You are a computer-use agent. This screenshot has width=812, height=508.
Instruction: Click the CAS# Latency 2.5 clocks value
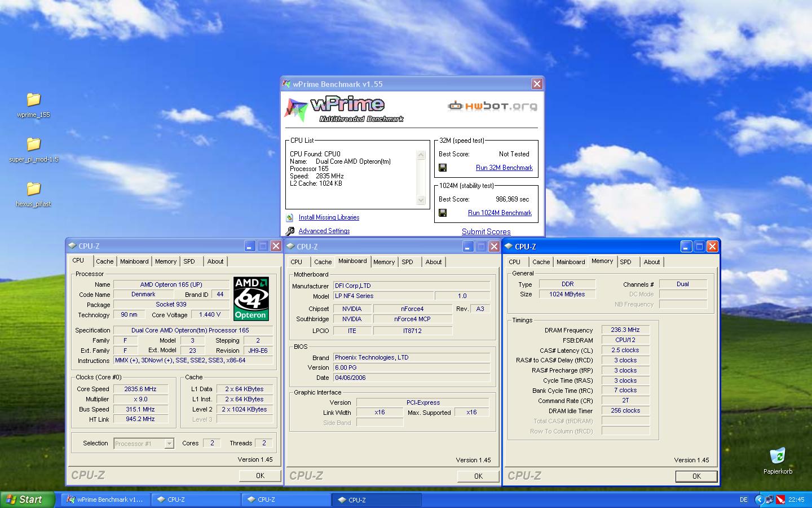click(x=625, y=350)
